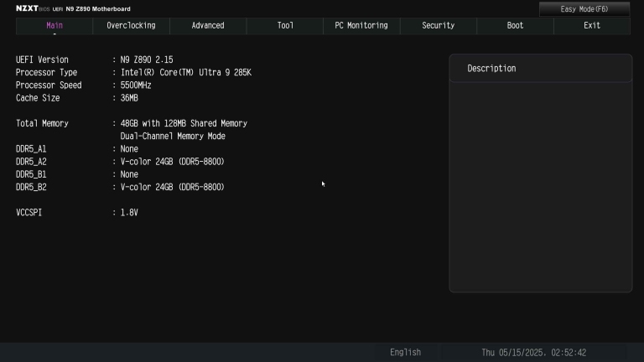Click the VCCSPI 1.8V value

coord(129,213)
